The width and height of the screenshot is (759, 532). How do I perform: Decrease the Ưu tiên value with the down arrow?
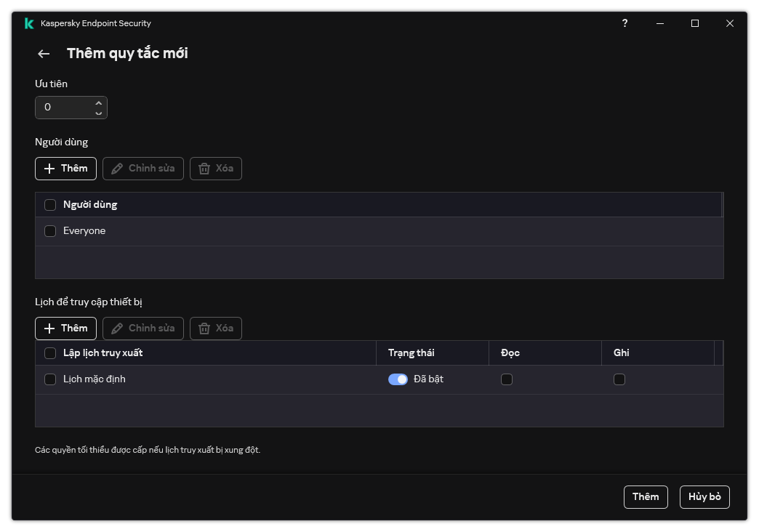point(99,113)
